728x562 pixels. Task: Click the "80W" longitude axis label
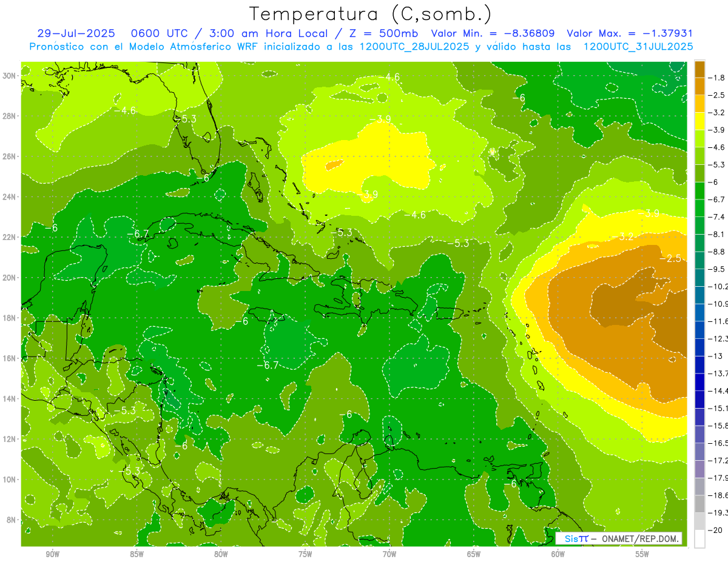(x=221, y=554)
